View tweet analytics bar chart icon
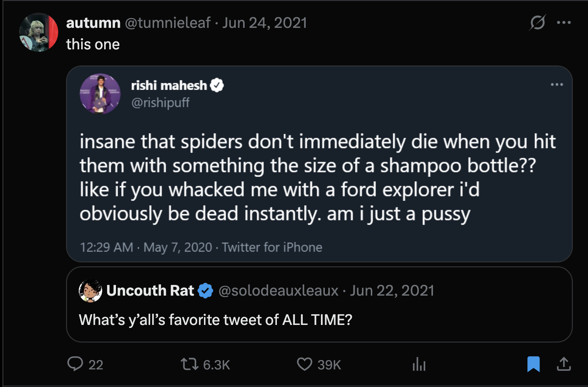 (419, 364)
